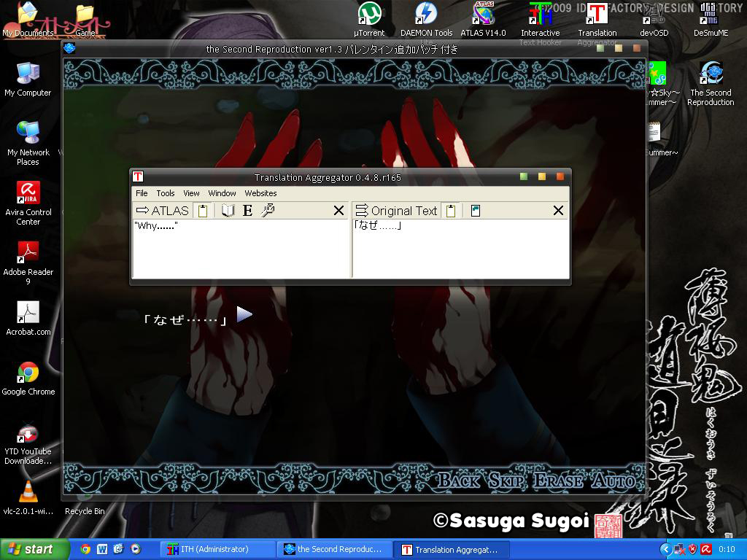747x560 pixels.
Task: Open the Tools menu
Action: (166, 193)
